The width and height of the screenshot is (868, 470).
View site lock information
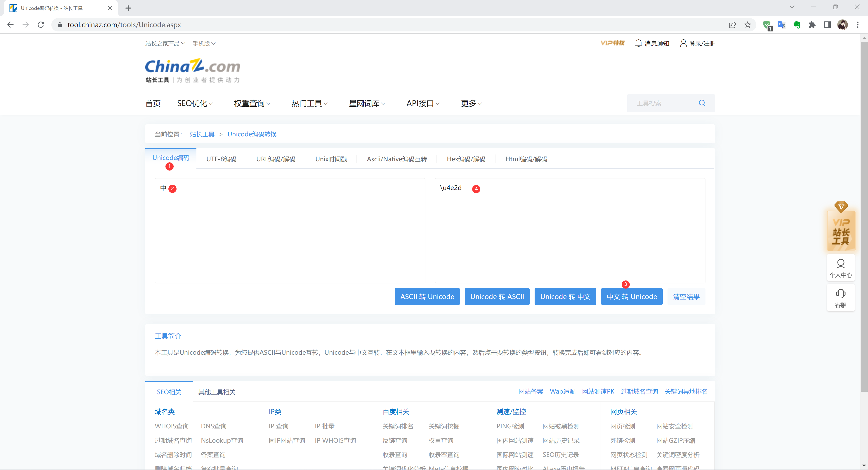tap(60, 25)
